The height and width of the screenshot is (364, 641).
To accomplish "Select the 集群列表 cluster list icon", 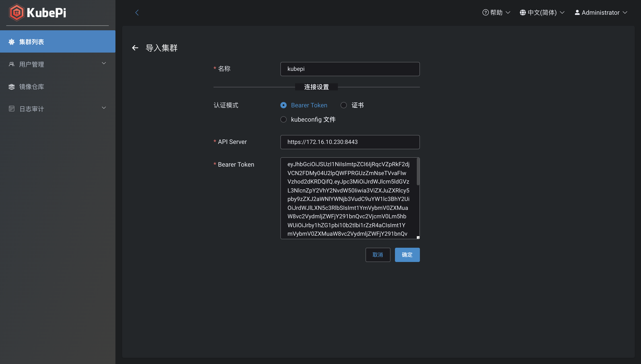I will [12, 41].
